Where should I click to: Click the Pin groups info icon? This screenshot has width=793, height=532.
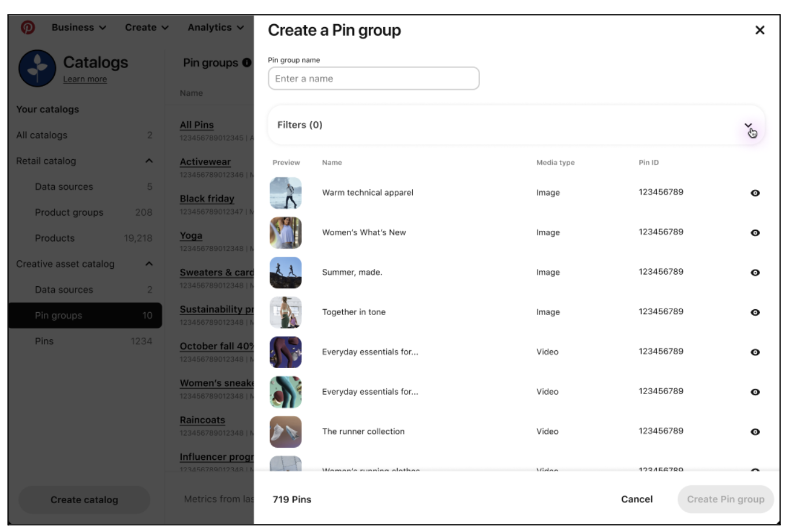pos(246,62)
